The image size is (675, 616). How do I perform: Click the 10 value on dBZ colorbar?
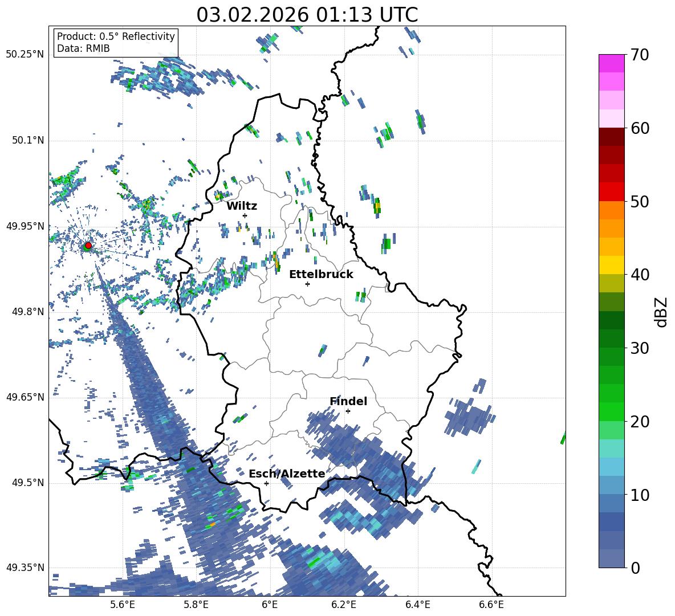(x=639, y=495)
